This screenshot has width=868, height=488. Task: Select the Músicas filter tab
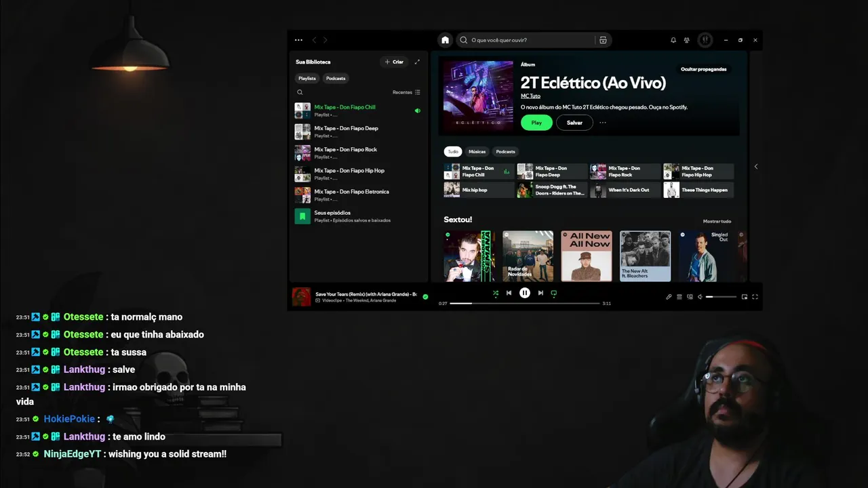point(477,151)
